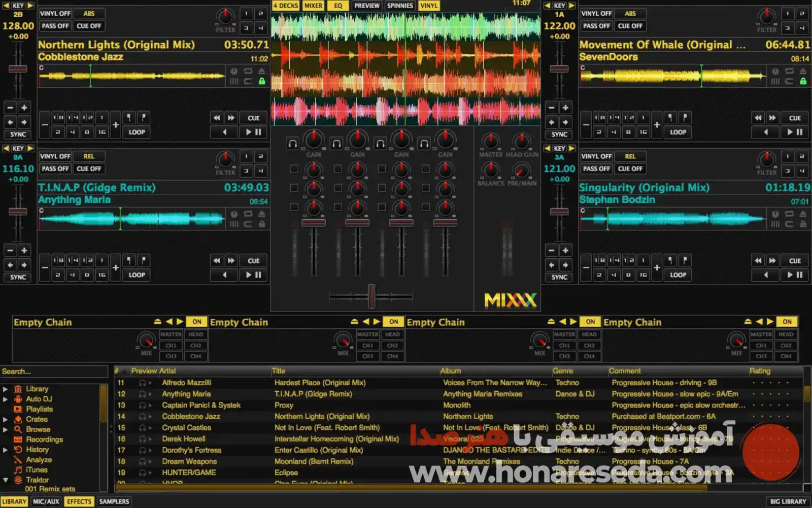The height and width of the screenshot is (508, 812).
Task: Set a 16-beat loop on the Singularity deck
Action: click(643, 275)
